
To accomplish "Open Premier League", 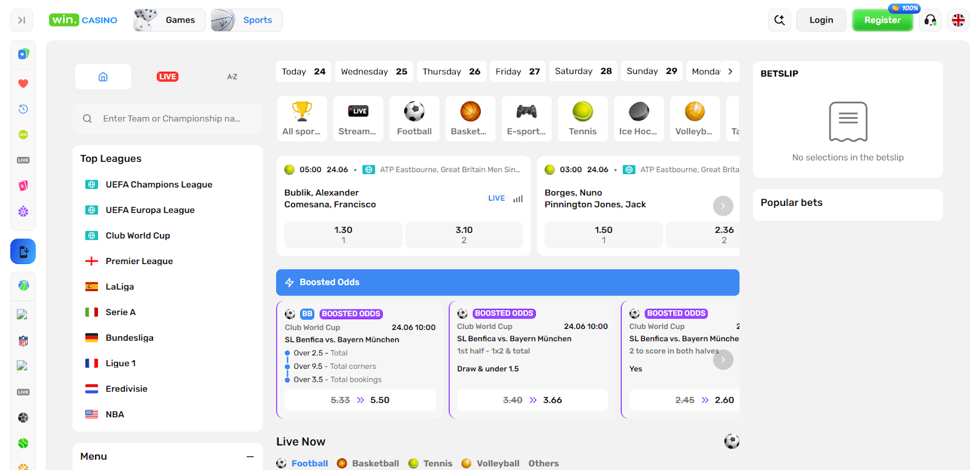I will (139, 261).
